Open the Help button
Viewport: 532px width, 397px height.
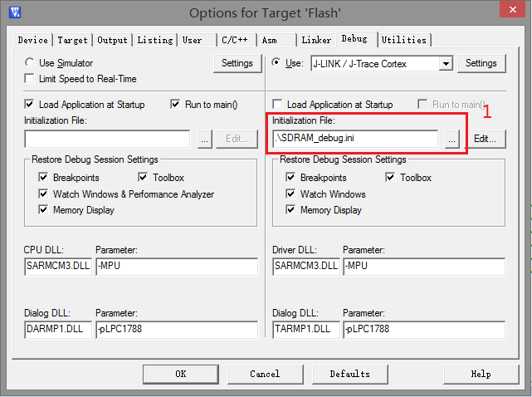[481, 375]
